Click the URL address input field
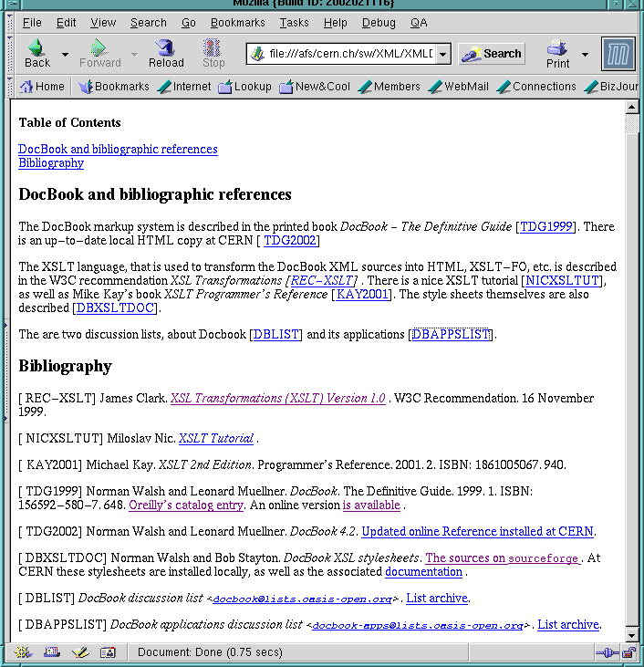The width and height of the screenshot is (644, 667). point(351,54)
